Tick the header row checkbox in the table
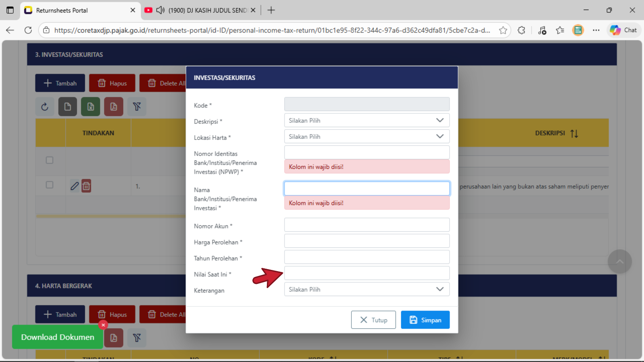The image size is (644, 362). click(50, 160)
